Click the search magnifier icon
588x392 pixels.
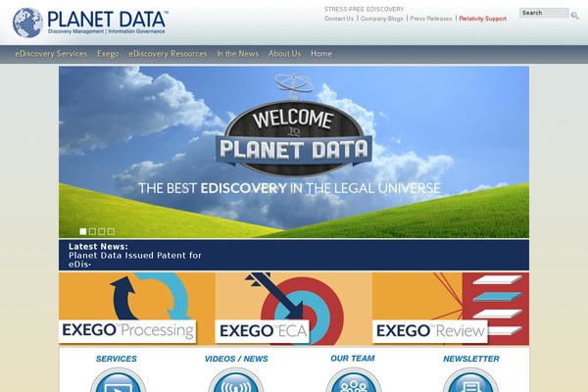(x=574, y=15)
